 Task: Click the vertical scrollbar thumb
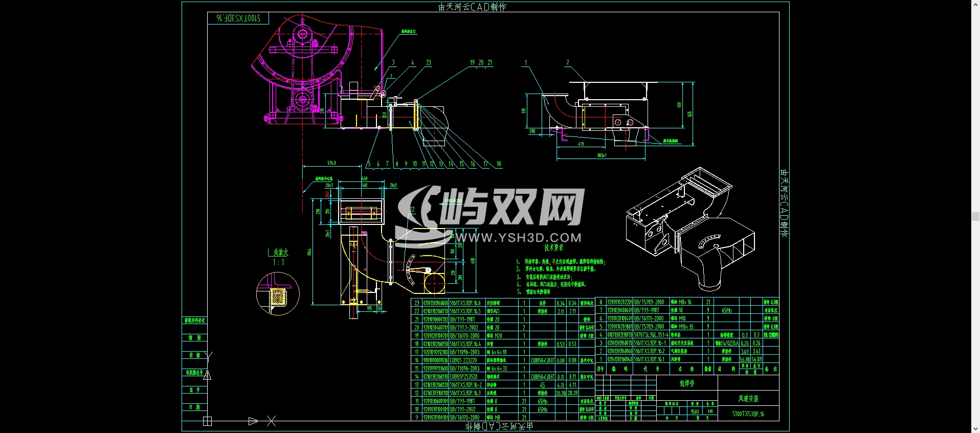[975, 216]
